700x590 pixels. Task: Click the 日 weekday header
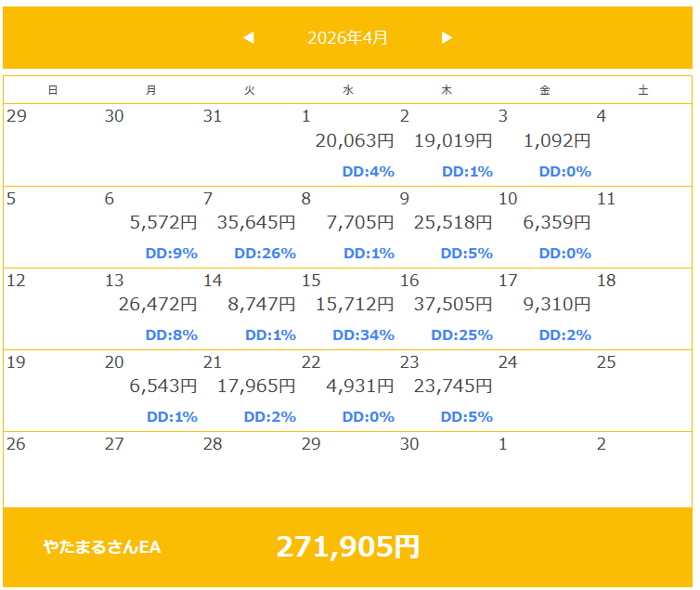click(x=53, y=90)
